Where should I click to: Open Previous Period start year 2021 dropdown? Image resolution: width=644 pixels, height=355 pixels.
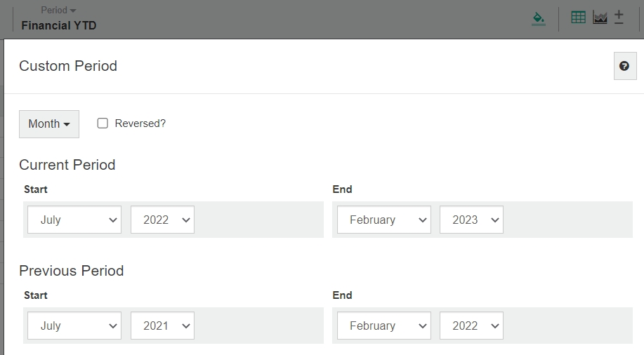(162, 326)
